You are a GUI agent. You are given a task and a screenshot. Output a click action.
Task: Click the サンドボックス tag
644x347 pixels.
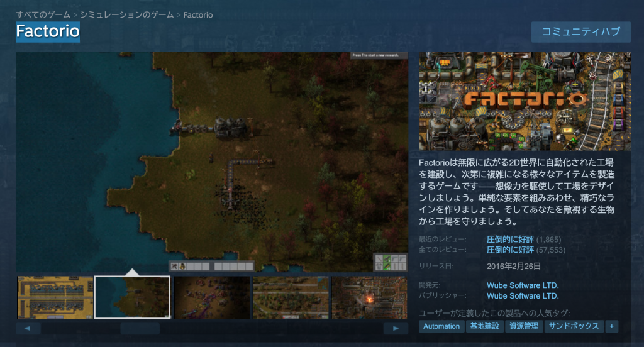pos(574,326)
